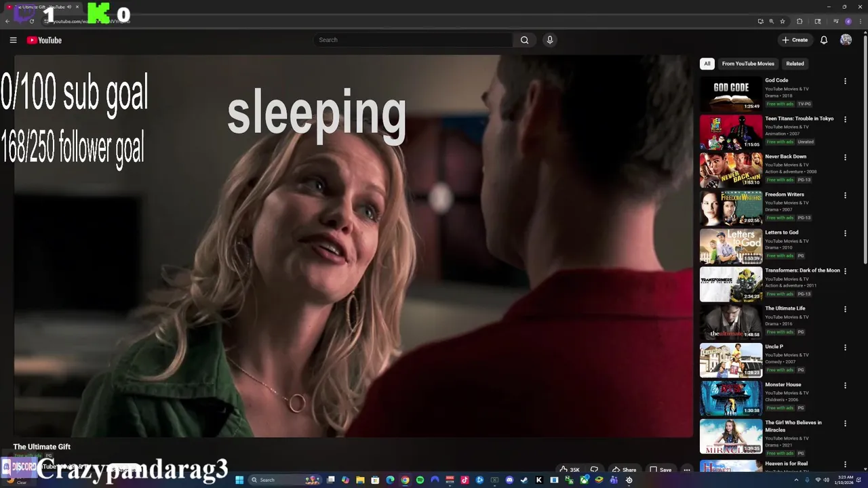The height and width of the screenshot is (488, 868).
Task: Open Monster House movie title
Action: (x=783, y=384)
